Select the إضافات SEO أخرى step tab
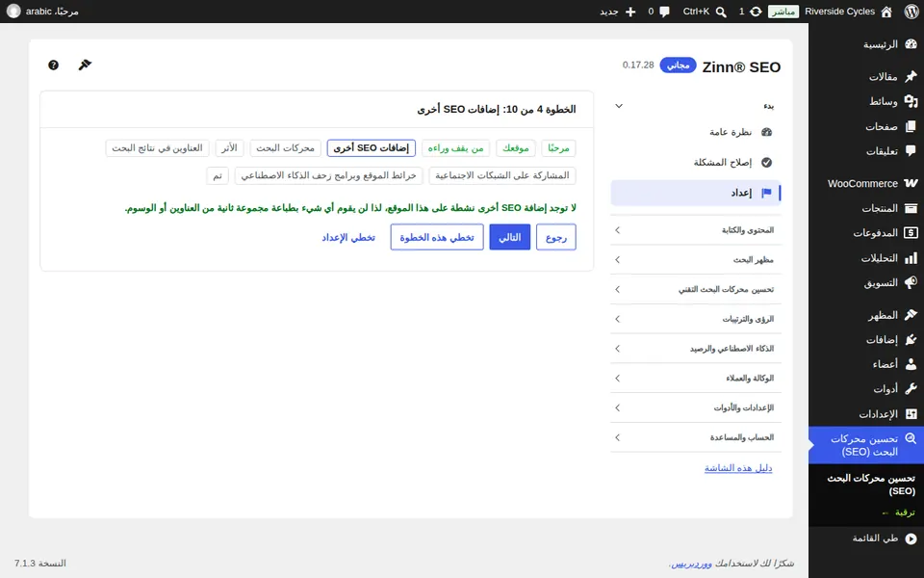924x578 pixels. (372, 148)
